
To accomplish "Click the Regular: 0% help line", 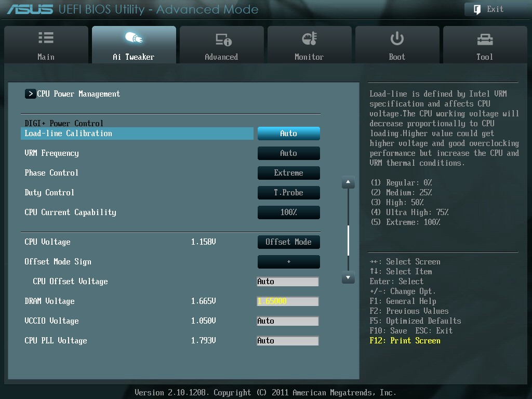I will pos(402,183).
